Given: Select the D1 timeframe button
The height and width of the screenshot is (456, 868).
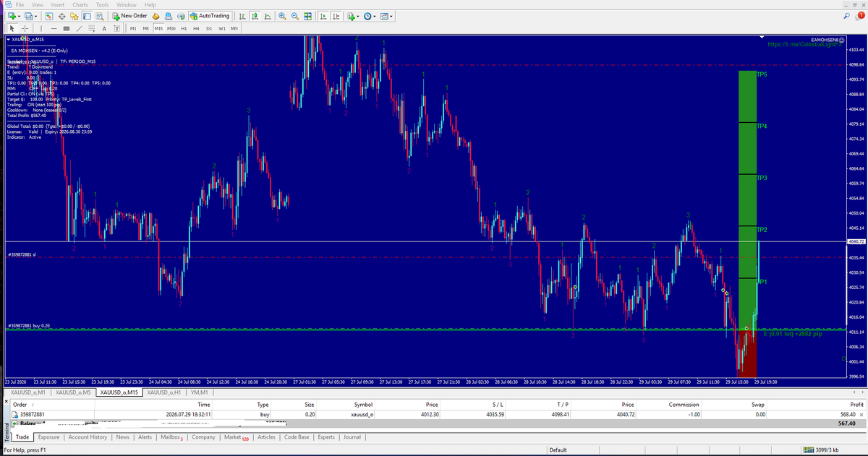Looking at the screenshot, I should click(x=208, y=28).
